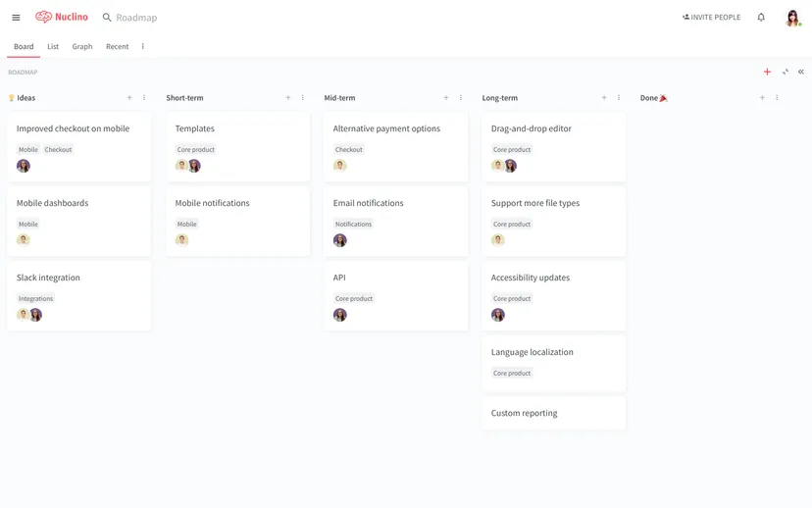Click Checkout tag on Alternative payment card

click(x=348, y=150)
